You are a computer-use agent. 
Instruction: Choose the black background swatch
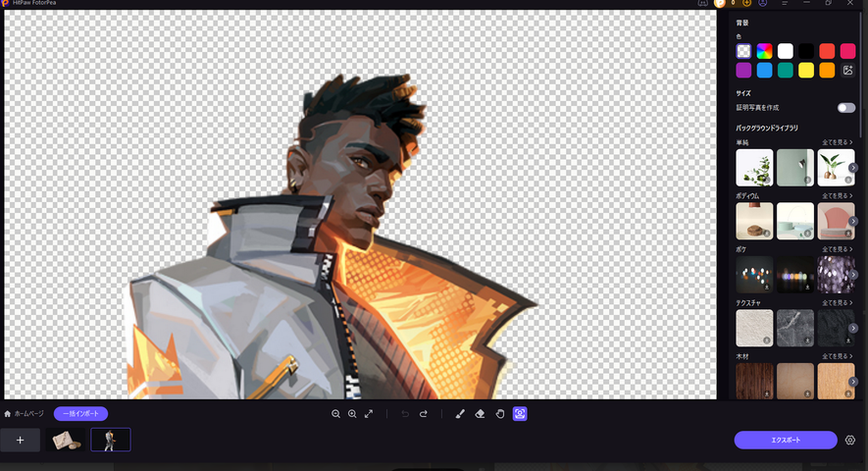[806, 51]
